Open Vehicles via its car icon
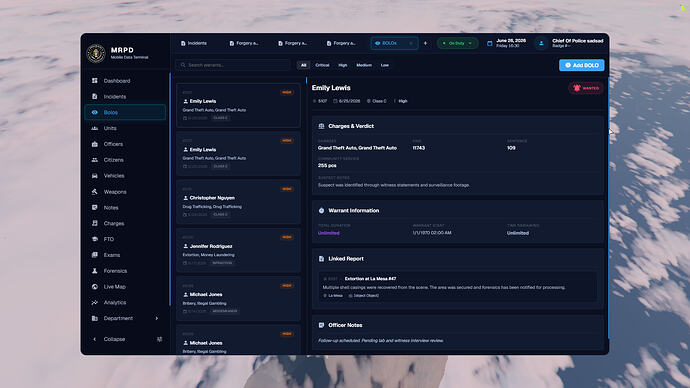 point(95,176)
